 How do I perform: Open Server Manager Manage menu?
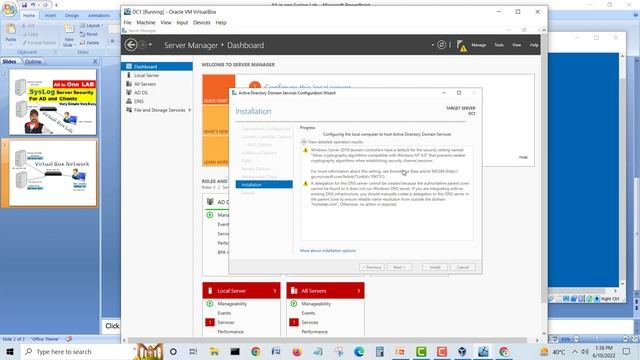coord(478,45)
